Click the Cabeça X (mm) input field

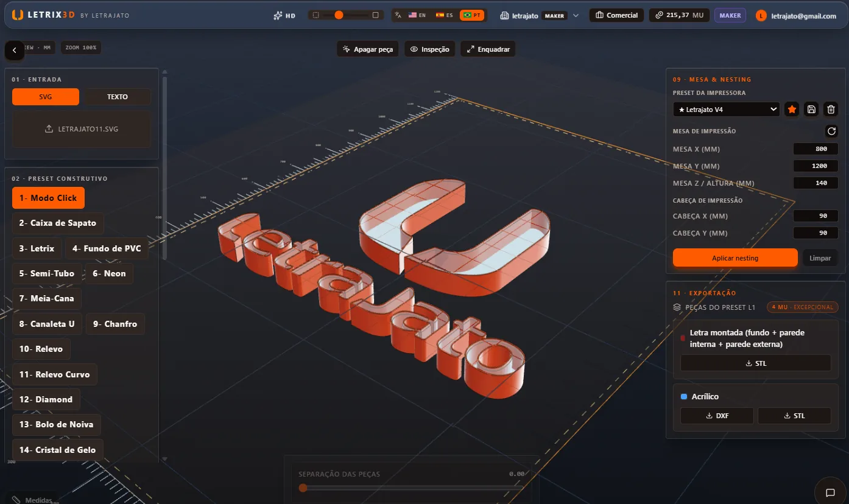(x=816, y=216)
